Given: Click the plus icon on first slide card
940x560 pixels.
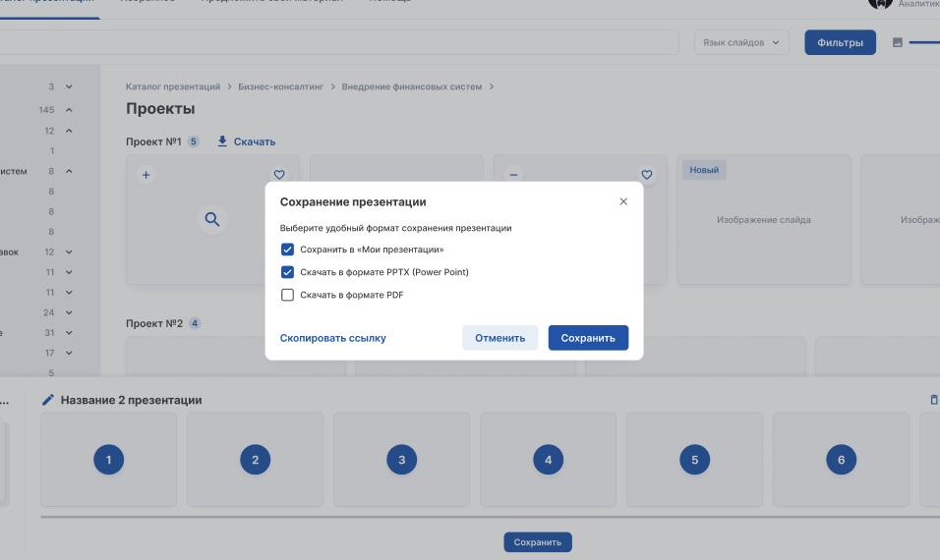Looking at the screenshot, I should [x=146, y=175].
